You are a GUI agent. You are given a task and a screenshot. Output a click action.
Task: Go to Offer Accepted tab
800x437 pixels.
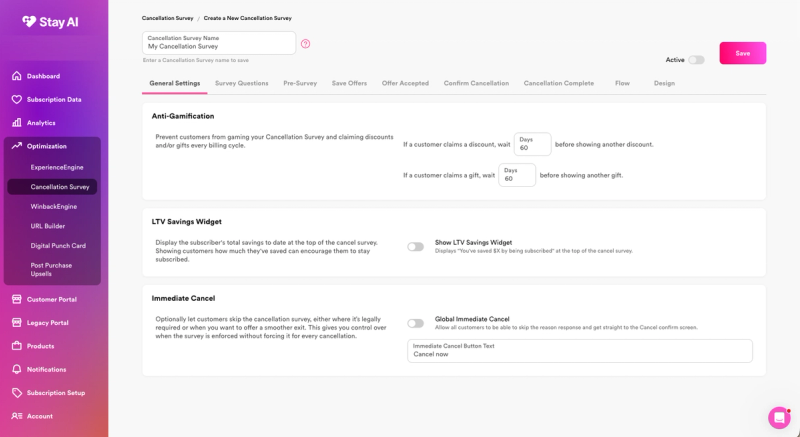pos(405,83)
